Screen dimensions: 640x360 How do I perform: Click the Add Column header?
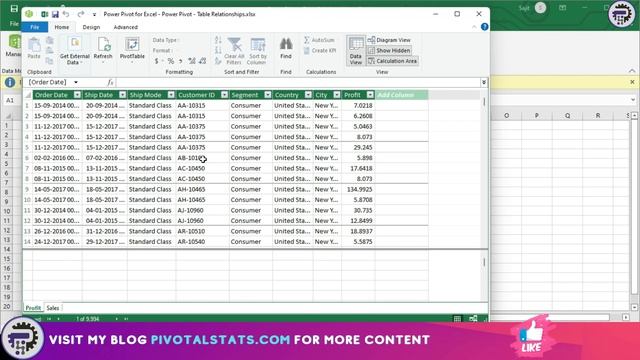(402, 95)
